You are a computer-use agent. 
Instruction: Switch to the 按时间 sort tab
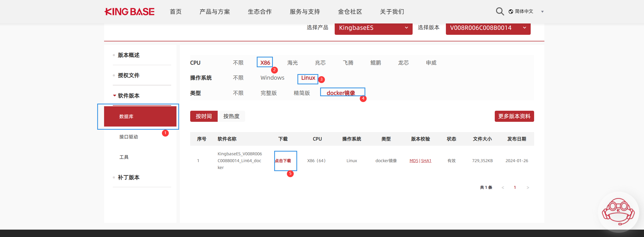pos(204,116)
